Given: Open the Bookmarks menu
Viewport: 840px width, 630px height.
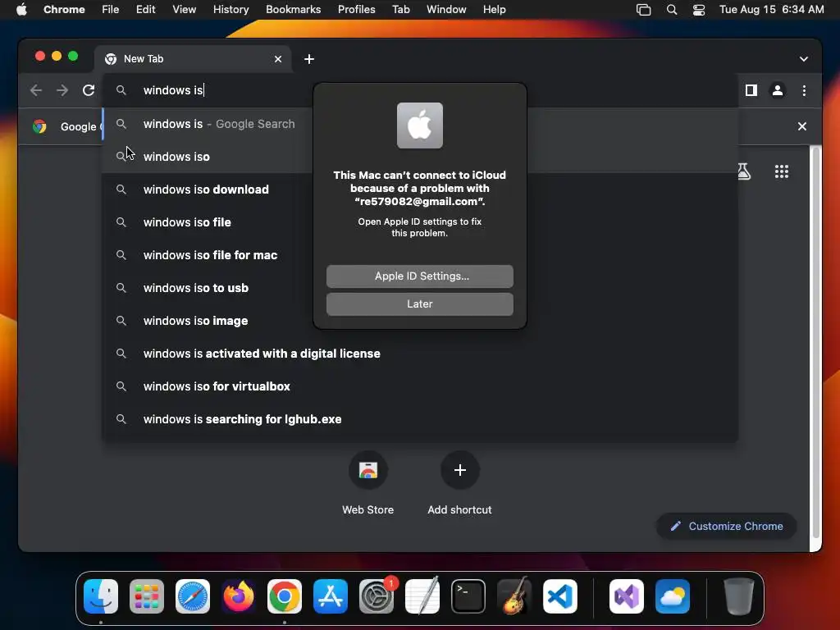Looking at the screenshot, I should point(293,10).
